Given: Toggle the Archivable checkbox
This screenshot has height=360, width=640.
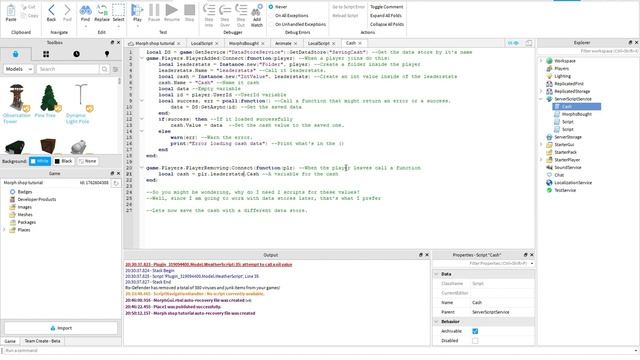Looking at the screenshot, I should click(475, 331).
